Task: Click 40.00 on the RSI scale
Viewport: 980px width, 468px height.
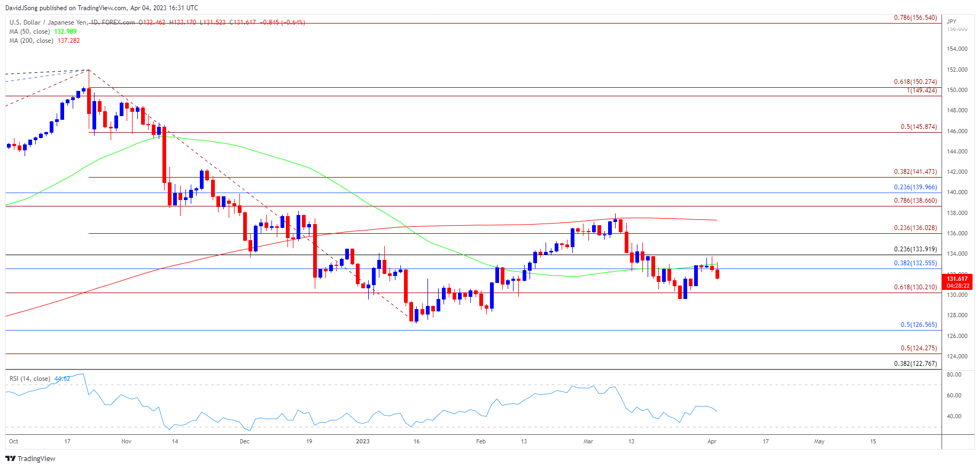Action: (954, 416)
